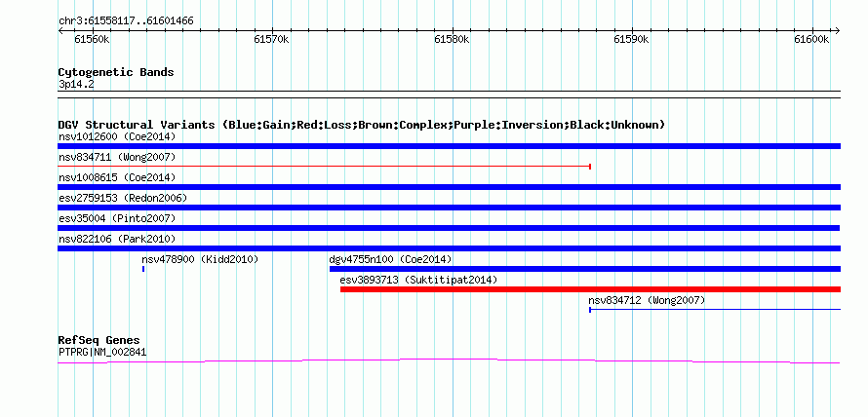Click the DGV Structural Variants track title
Screen dimensions: 868x417
coord(362,125)
